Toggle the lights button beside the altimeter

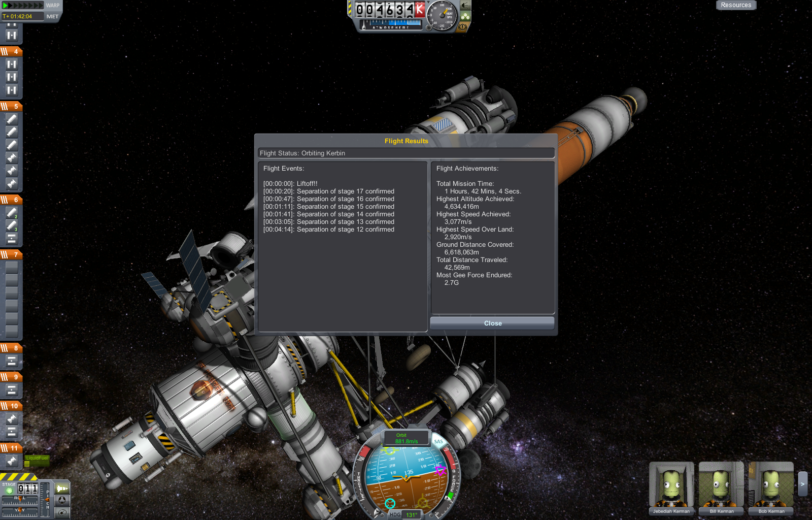[465, 6]
